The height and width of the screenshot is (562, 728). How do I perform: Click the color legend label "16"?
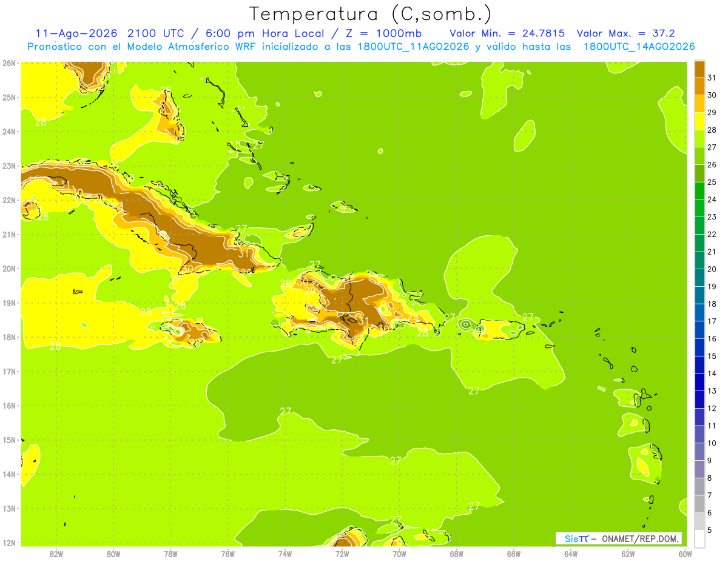point(712,339)
